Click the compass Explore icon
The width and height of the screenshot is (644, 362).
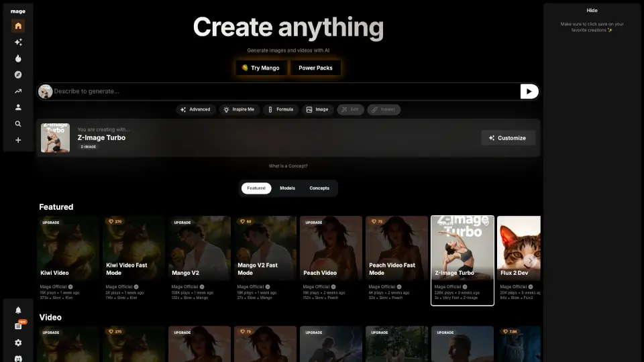click(x=18, y=75)
